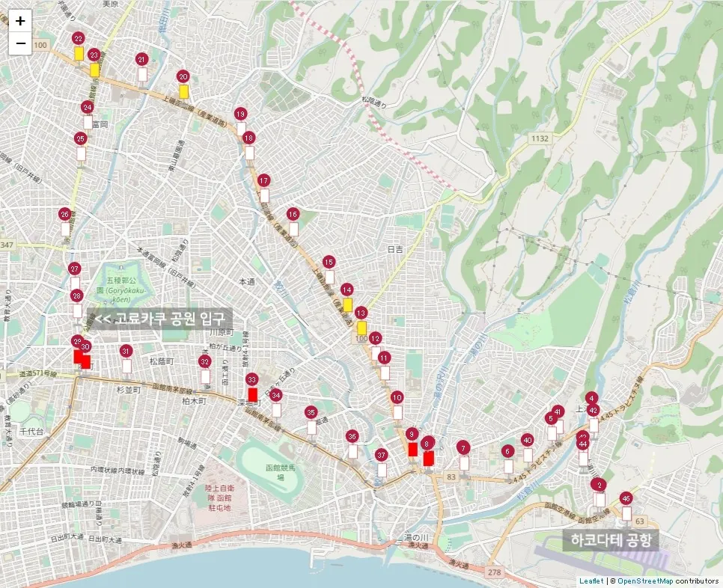Click the yellow stop marker numbered 22
Screen dimensions: 723x588
(x=79, y=54)
